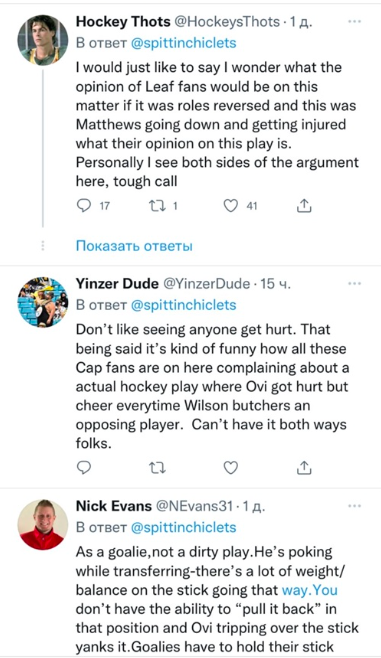Open the Nick Evans display name
This screenshot has width=381, height=658.
[x=114, y=506]
